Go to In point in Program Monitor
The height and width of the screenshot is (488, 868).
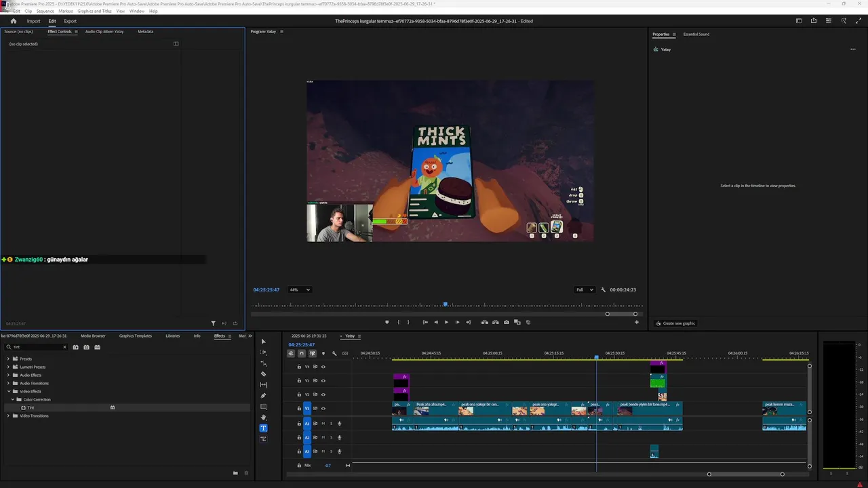(x=425, y=323)
